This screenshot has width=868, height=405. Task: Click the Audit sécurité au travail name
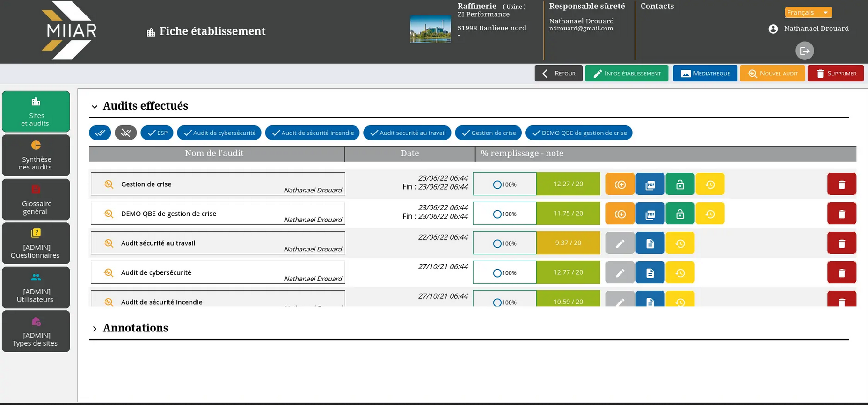point(158,243)
